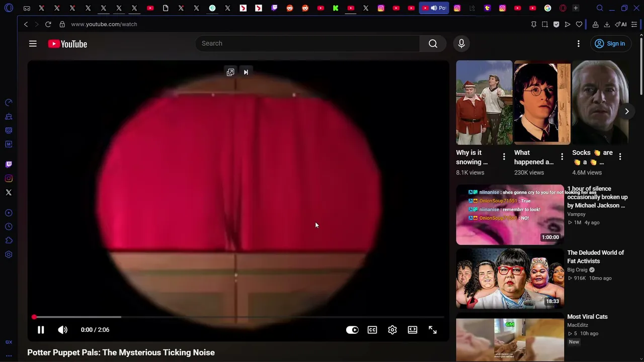Click the page vertical scrollbar
This screenshot has width=644, height=362.
click(641, 65)
